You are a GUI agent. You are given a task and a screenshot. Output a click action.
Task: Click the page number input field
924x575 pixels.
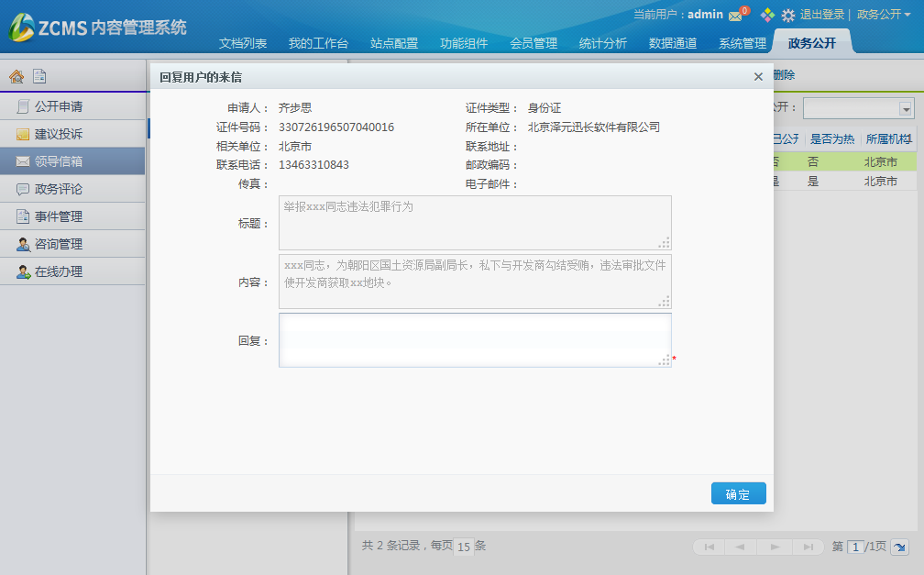(x=855, y=547)
